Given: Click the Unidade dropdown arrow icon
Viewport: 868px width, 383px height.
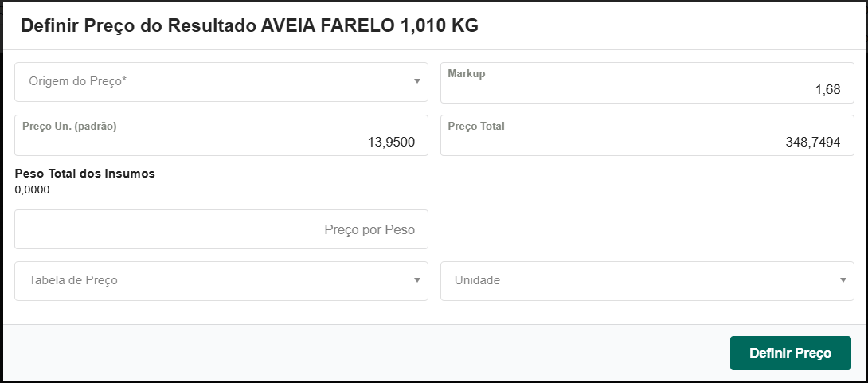Looking at the screenshot, I should [x=843, y=280].
